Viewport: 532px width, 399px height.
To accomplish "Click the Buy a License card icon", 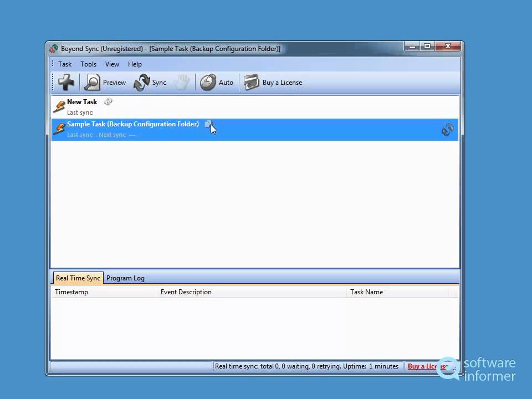I will point(252,83).
